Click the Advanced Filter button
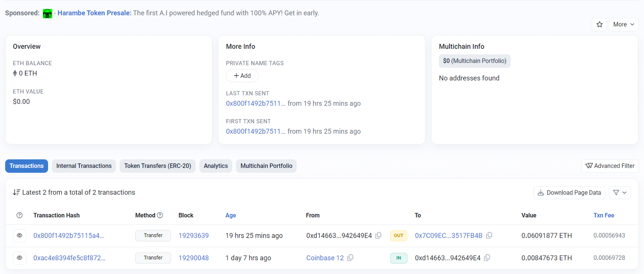The image size is (644, 274). click(x=610, y=166)
